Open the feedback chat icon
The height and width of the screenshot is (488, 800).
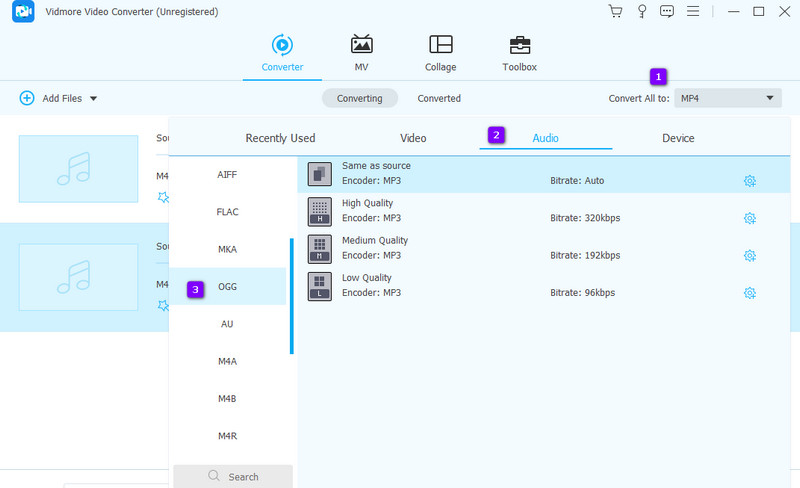pos(667,12)
